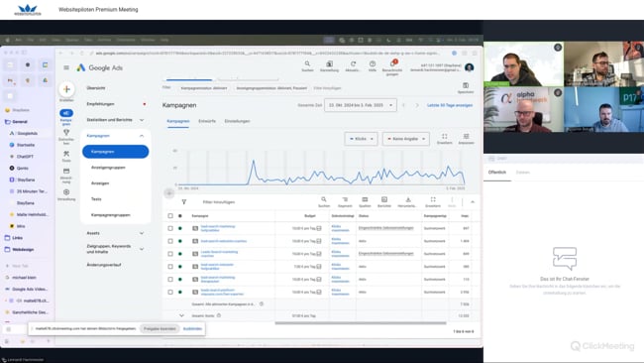Open the ChatGPT entry in the browser sidebar
Viewport: 644px width, 363px height.
(25, 157)
